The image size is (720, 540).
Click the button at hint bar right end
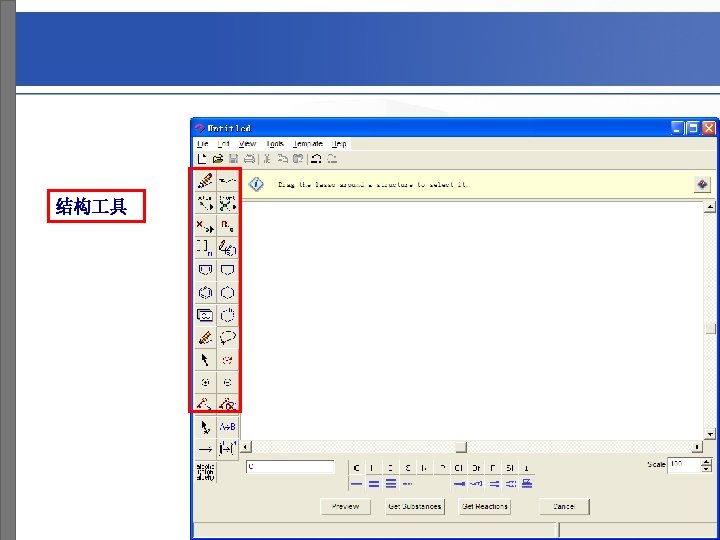pos(702,184)
